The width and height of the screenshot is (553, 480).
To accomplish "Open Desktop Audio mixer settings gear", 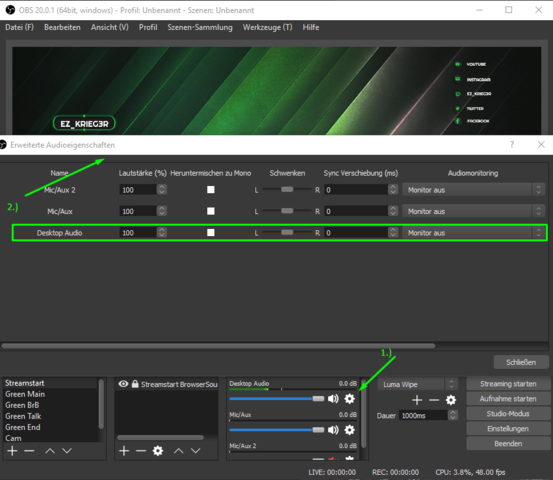I will point(349,399).
